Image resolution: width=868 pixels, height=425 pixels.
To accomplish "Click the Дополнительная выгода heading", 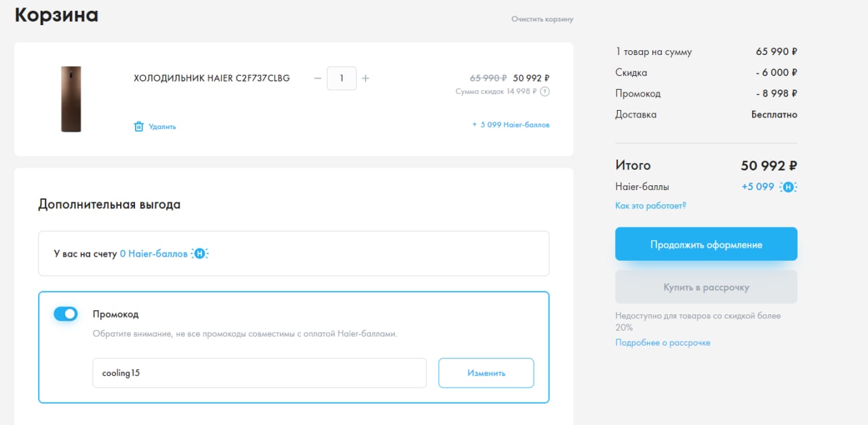I will [109, 204].
